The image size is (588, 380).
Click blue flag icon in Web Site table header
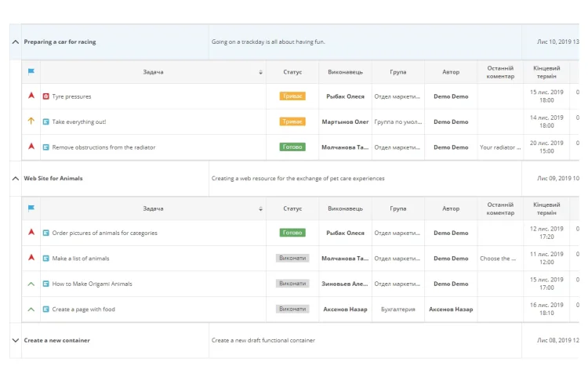click(31, 208)
